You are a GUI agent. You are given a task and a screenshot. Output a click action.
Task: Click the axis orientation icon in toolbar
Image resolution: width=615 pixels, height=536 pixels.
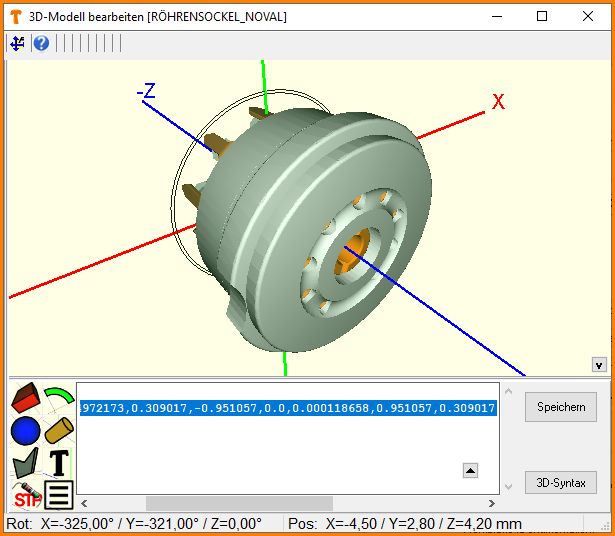(17, 43)
